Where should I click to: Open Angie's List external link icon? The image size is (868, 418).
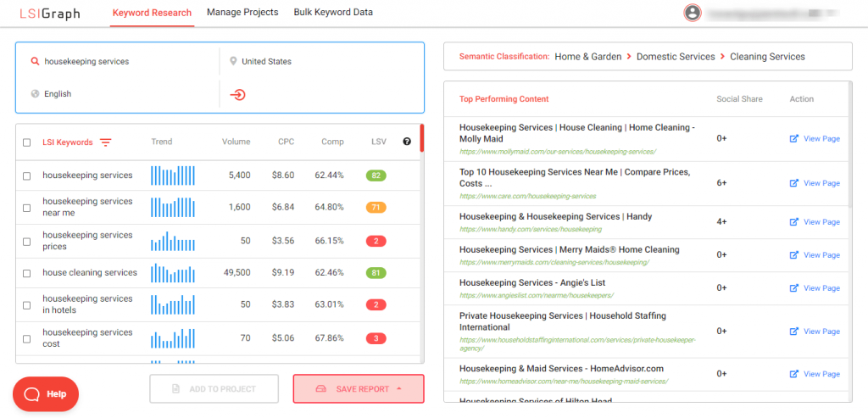click(793, 288)
